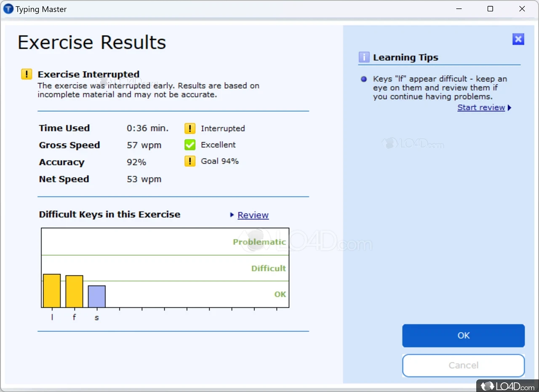Click the Interrupted warning icon beside Time Used
The height and width of the screenshot is (392, 539).
click(190, 128)
